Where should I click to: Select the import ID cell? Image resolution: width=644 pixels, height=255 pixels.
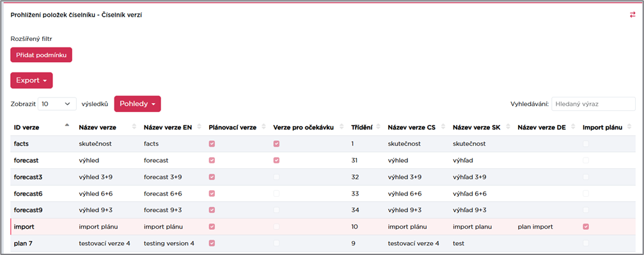click(24, 226)
